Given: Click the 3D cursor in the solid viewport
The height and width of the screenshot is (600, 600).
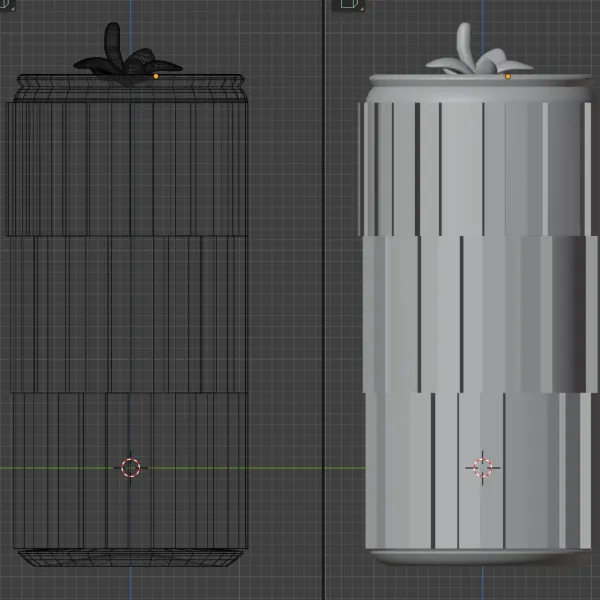Looking at the screenshot, I should (x=483, y=468).
